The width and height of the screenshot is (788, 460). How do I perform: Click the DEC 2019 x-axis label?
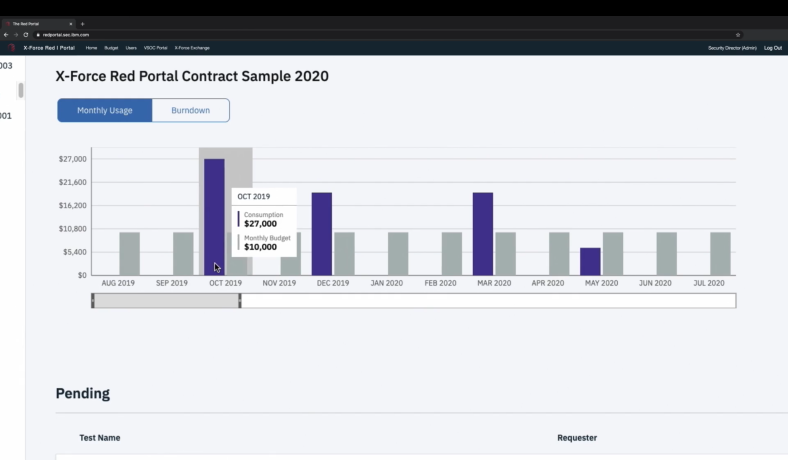point(333,283)
